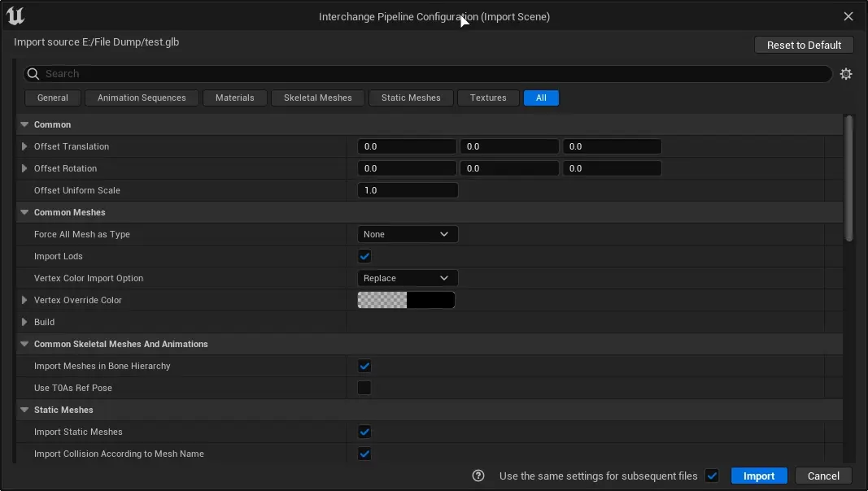The height and width of the screenshot is (491, 868).
Task: Click the Cancel button
Action: (823, 476)
